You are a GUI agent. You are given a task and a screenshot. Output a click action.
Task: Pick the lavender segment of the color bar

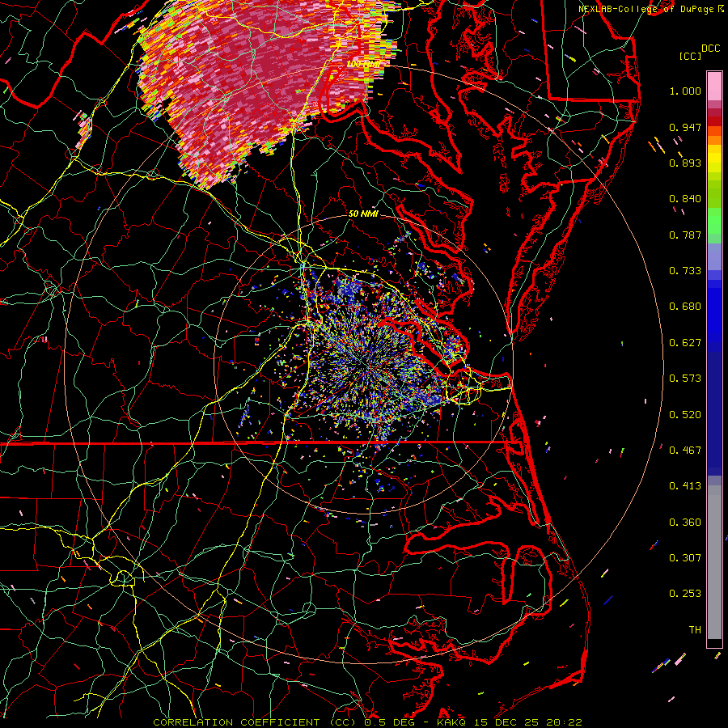[x=714, y=256]
